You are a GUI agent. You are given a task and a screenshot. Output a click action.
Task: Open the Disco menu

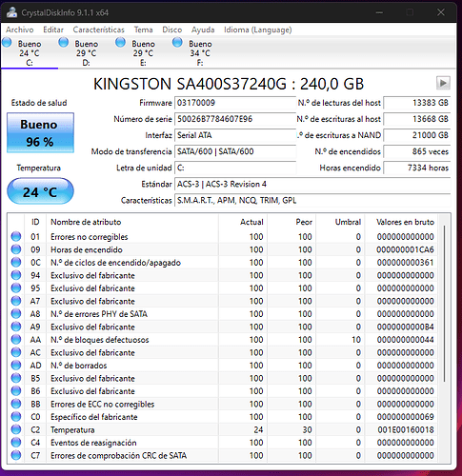click(172, 30)
